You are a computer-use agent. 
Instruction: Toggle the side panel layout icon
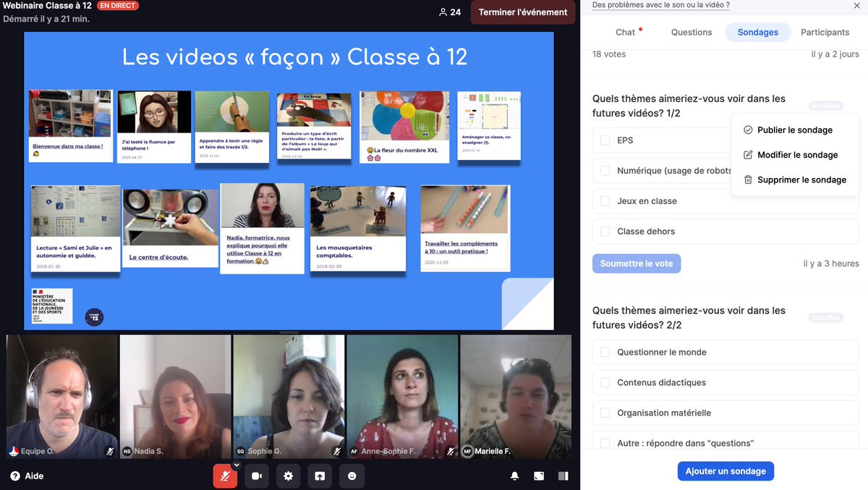coord(563,476)
